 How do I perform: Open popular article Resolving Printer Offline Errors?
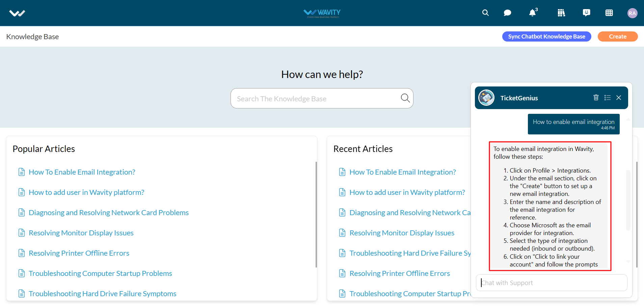pyautogui.click(x=79, y=253)
